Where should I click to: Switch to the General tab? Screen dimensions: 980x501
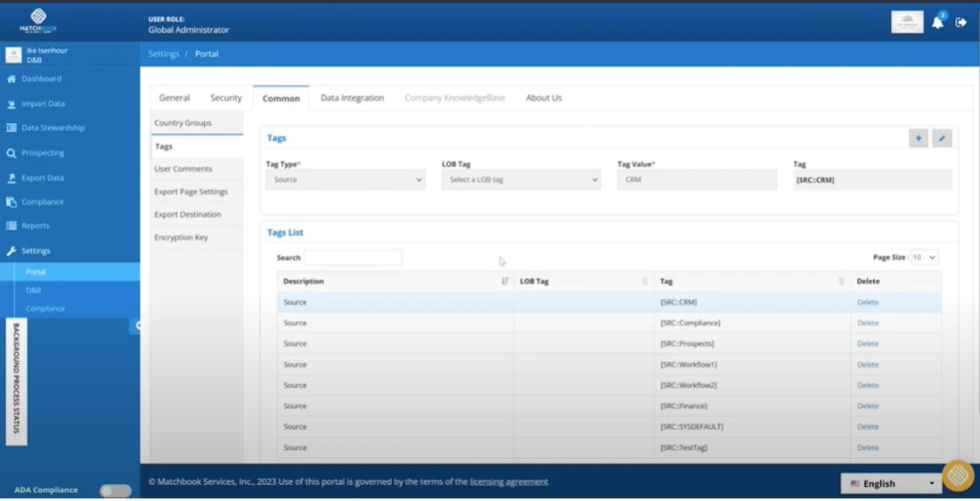175,97
